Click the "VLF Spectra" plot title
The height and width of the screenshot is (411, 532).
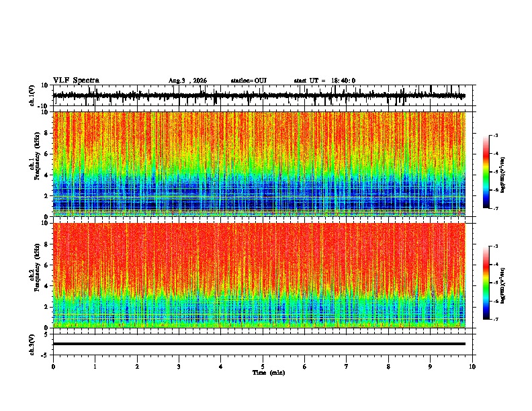point(76,81)
